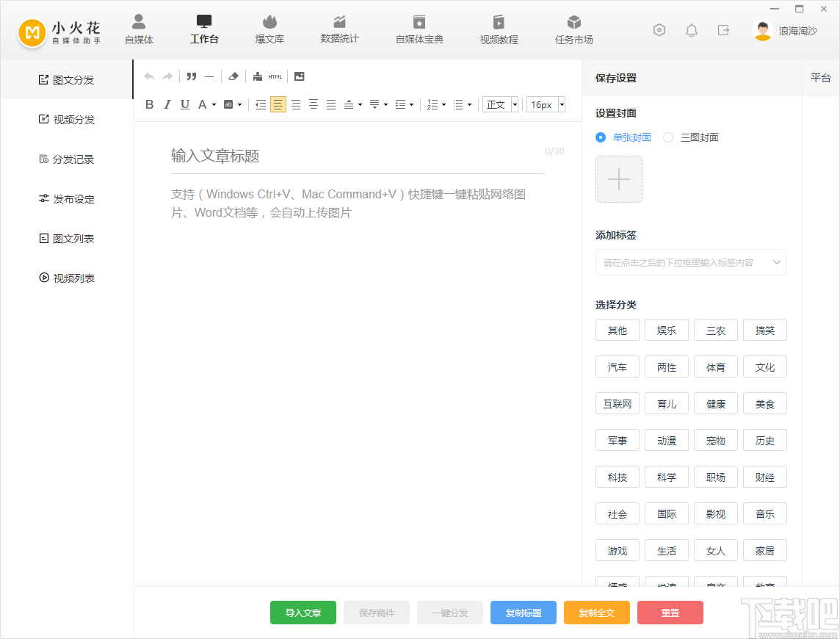Switch to the 工作台 tab
Screen dimensions: 840x639
coord(204,29)
